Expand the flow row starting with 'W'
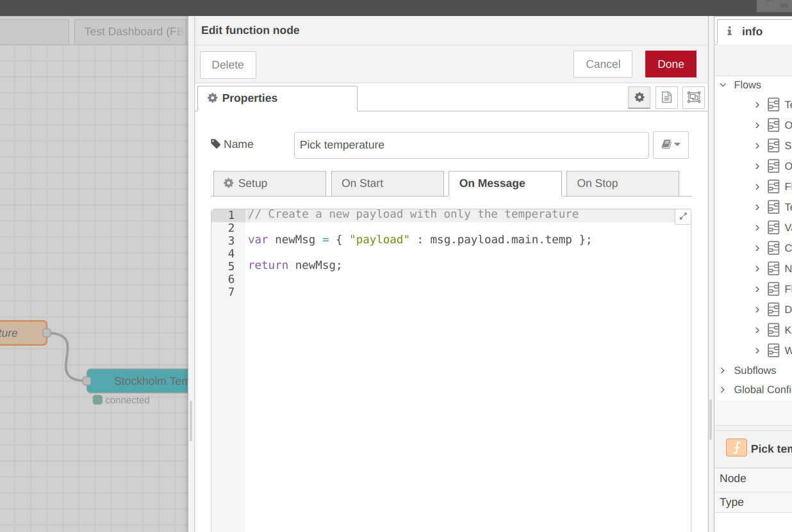 [757, 350]
